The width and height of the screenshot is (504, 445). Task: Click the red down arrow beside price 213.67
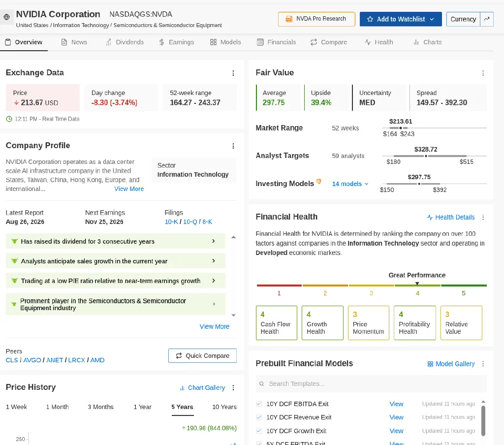coord(16,102)
